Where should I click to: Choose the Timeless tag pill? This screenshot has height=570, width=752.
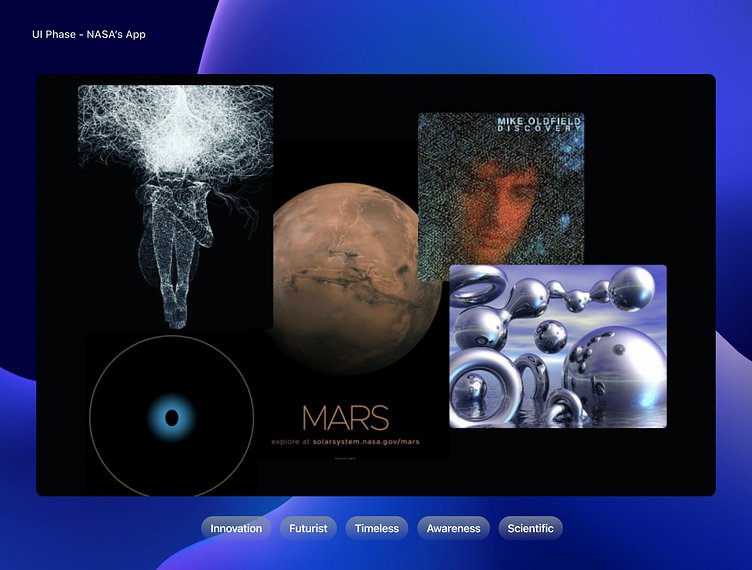click(376, 528)
